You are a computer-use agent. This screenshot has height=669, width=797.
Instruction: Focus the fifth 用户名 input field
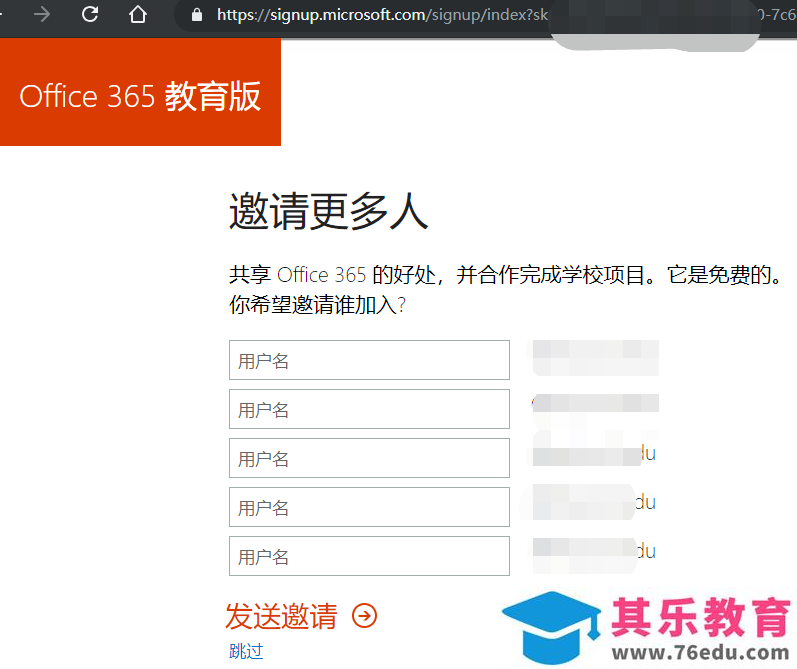pyautogui.click(x=369, y=556)
